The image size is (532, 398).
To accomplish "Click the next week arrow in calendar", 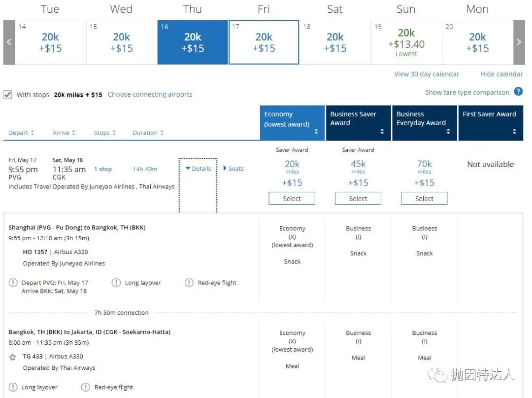I will (519, 42).
